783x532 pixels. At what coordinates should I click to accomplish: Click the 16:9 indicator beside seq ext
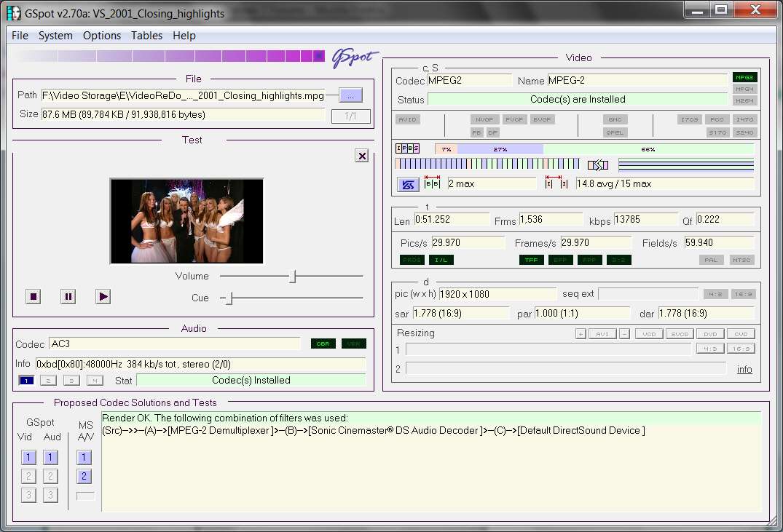[x=744, y=295]
